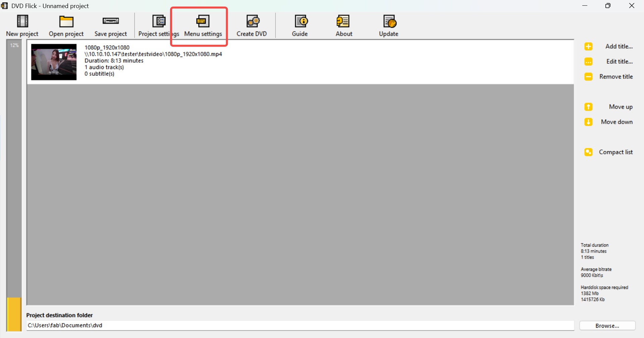Check for Updates
Viewport: 644px width, 338px height.
[x=388, y=25]
